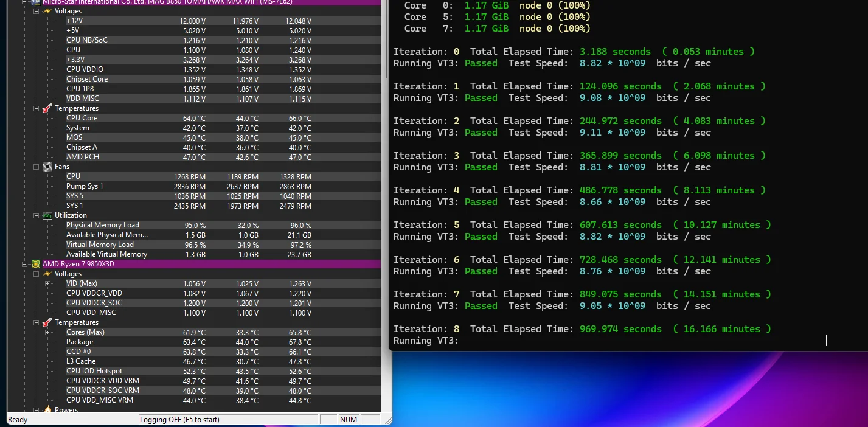Collapse the motherboard Voltages group
The image size is (868, 427).
[36, 11]
